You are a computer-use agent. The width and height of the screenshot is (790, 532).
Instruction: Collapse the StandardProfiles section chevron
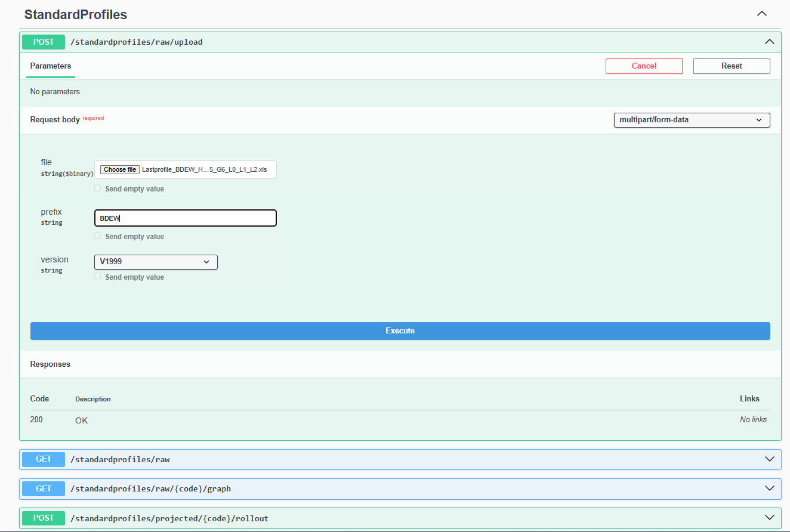[761, 14]
